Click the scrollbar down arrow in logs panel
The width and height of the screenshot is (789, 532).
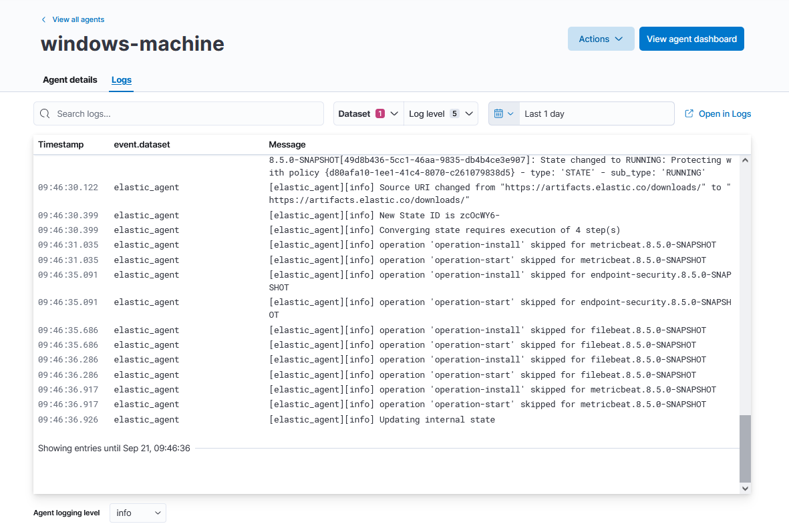744,488
